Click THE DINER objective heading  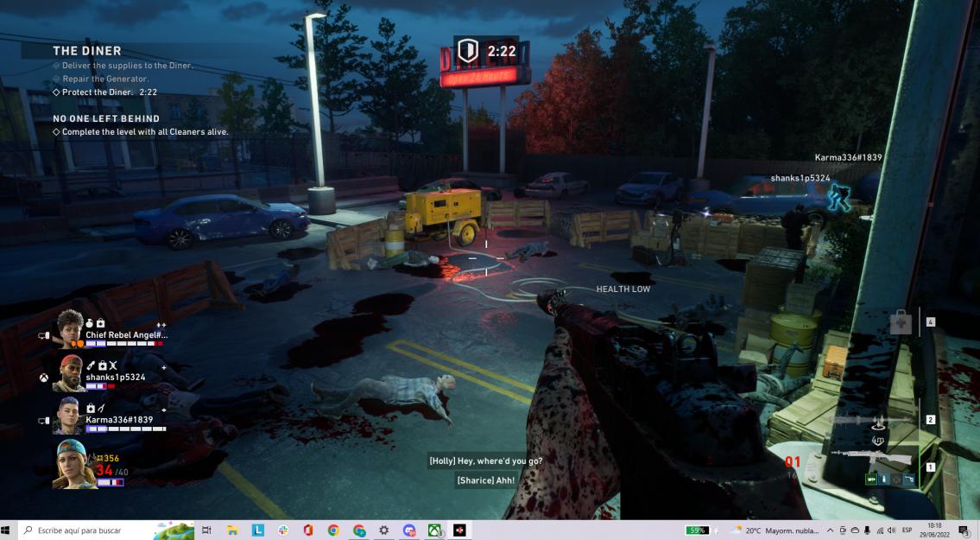click(x=87, y=51)
